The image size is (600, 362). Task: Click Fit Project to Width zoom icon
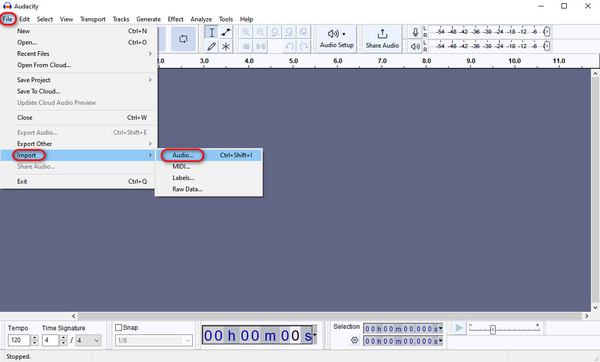tap(289, 33)
